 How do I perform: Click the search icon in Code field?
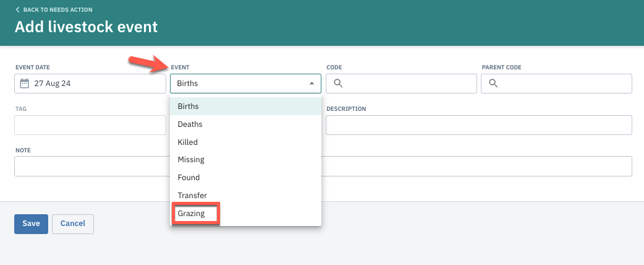click(x=338, y=84)
